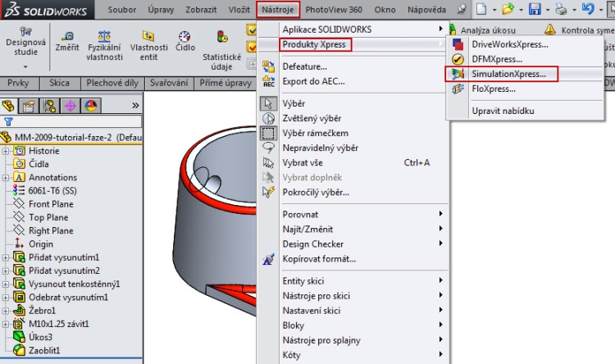
Task: Choose Export do AEC...
Action: coord(314,82)
